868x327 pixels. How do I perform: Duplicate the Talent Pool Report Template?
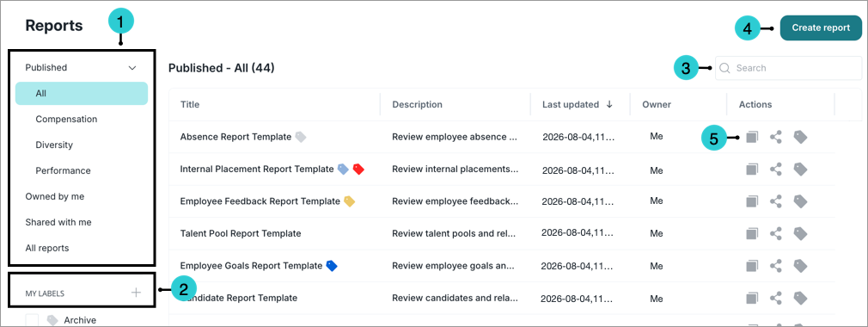[751, 233]
